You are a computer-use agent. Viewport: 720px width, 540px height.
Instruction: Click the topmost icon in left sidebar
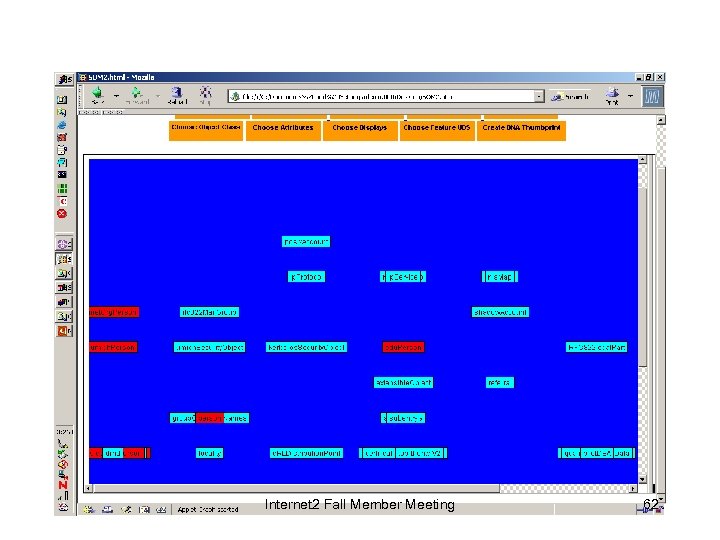[64, 79]
